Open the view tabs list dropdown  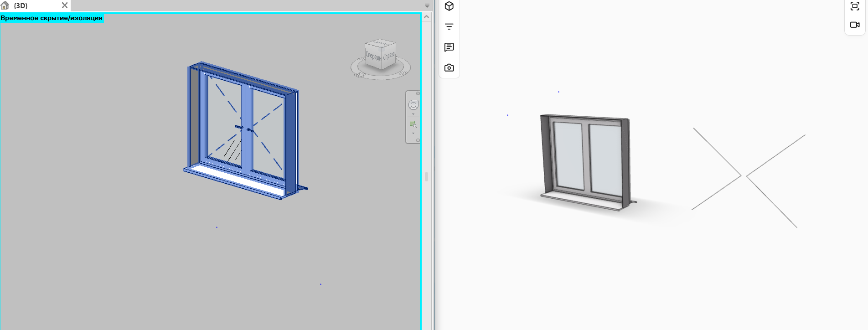427,6
